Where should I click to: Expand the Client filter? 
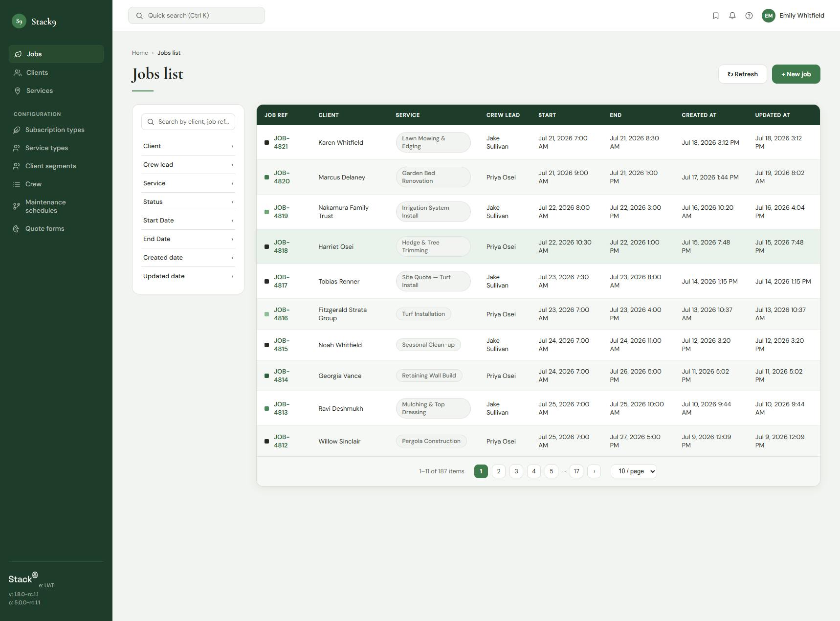(188, 146)
